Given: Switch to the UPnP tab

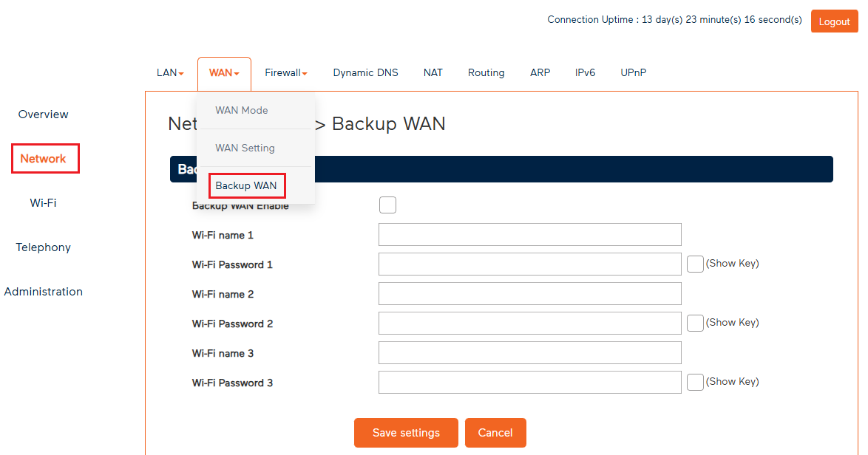Looking at the screenshot, I should pyautogui.click(x=633, y=72).
